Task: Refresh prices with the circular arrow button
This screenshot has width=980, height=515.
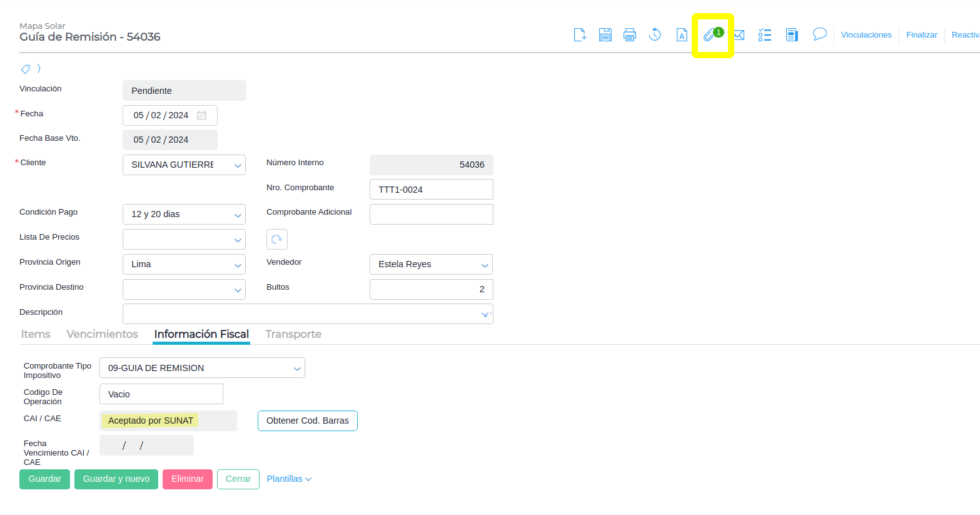Action: coord(277,239)
